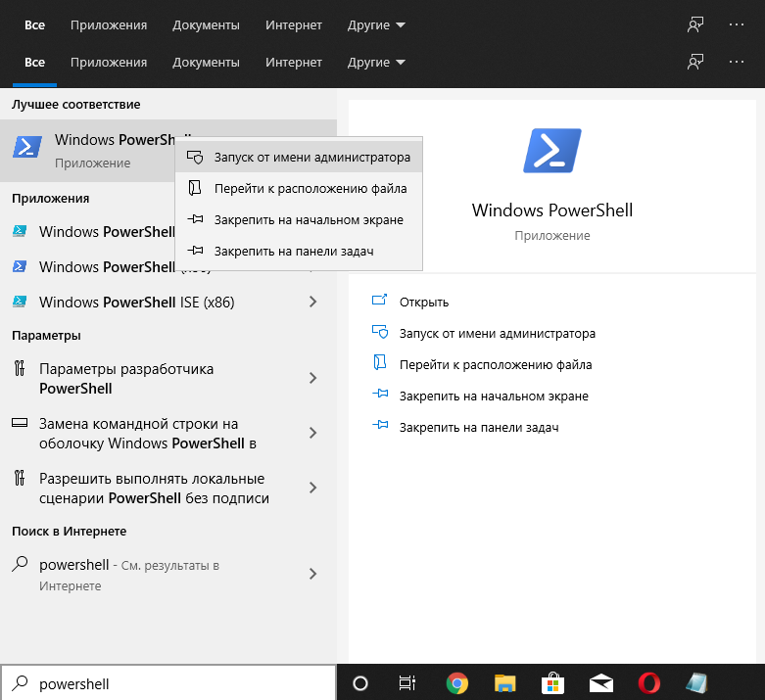
Task: Click pin icon beside preview pane's начальном экране
Action: click(380, 394)
